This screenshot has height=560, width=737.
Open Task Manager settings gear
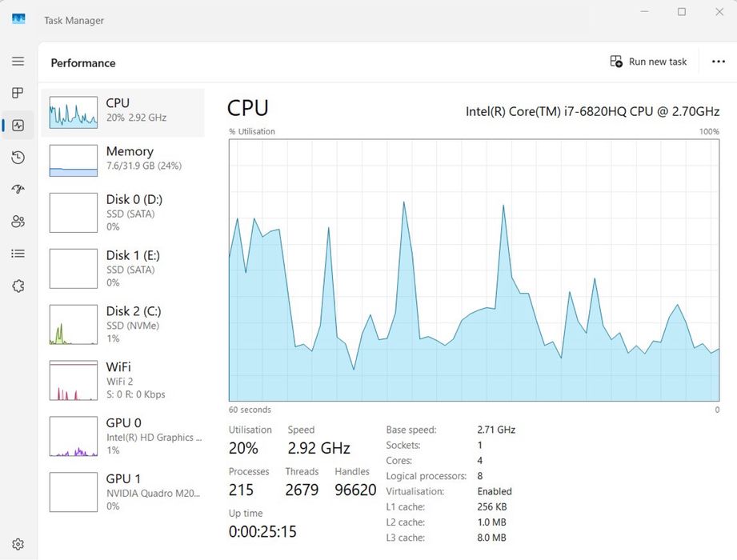click(18, 544)
